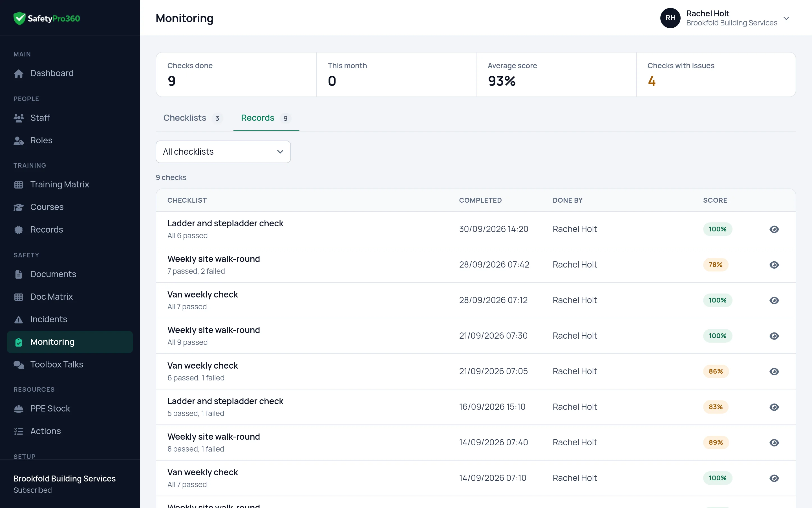View the 21/09/2026 07:30 walk-round record
Image resolution: width=812 pixels, height=508 pixels.
pyautogui.click(x=774, y=336)
